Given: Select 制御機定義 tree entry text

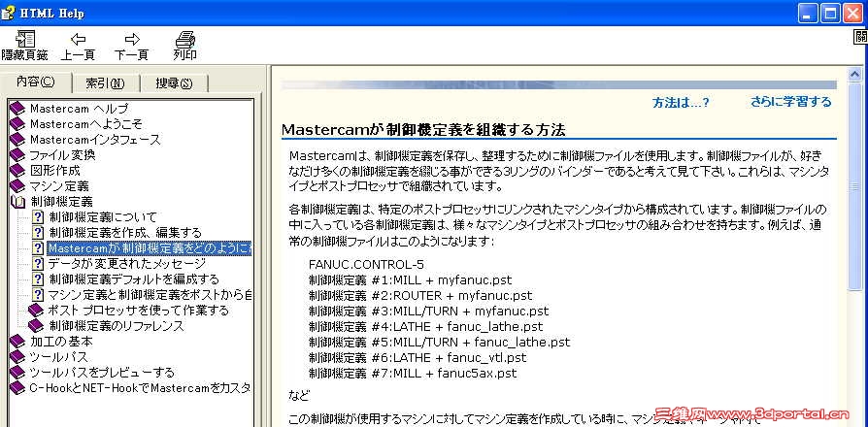Looking at the screenshot, I should [x=61, y=201].
